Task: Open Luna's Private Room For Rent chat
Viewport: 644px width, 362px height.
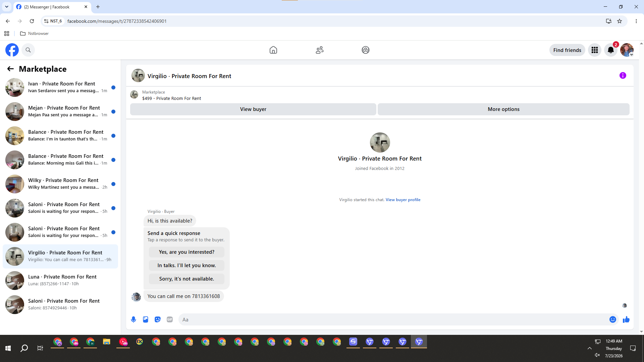Action: tap(60, 280)
